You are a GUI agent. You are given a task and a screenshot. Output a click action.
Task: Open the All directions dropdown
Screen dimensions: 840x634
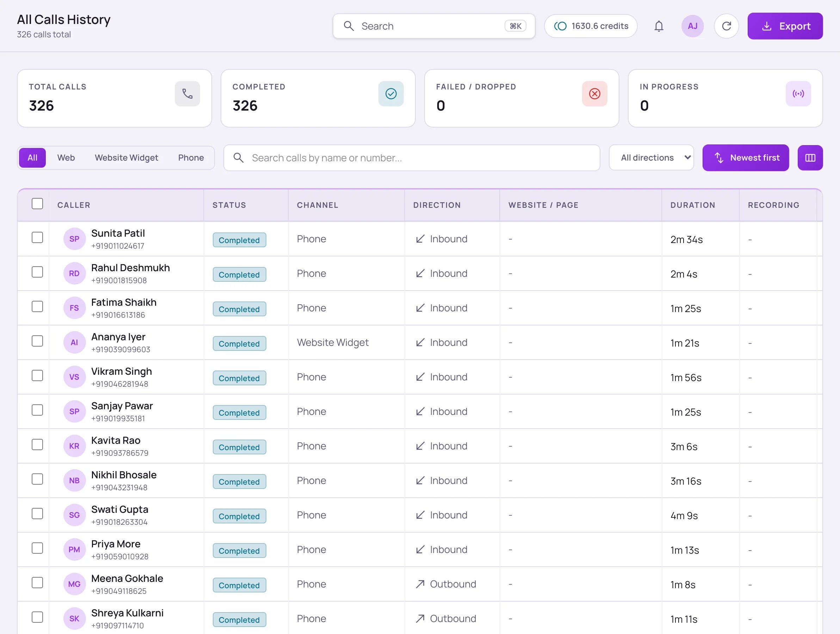[x=651, y=158]
